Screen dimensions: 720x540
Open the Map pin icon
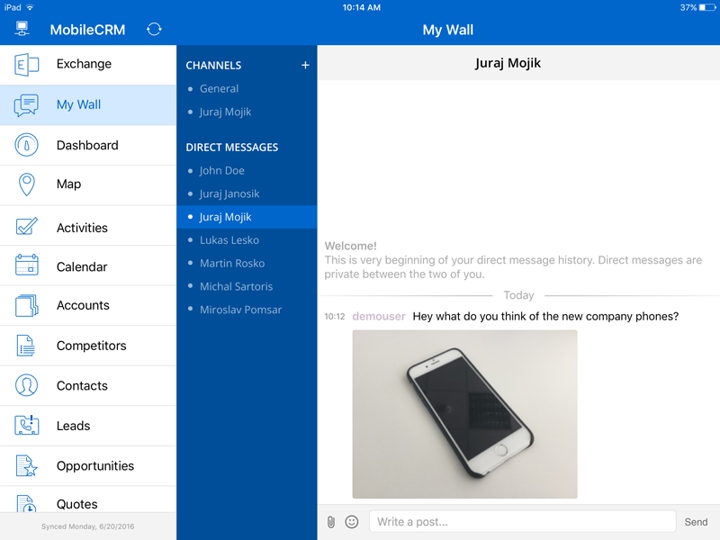coord(26,184)
